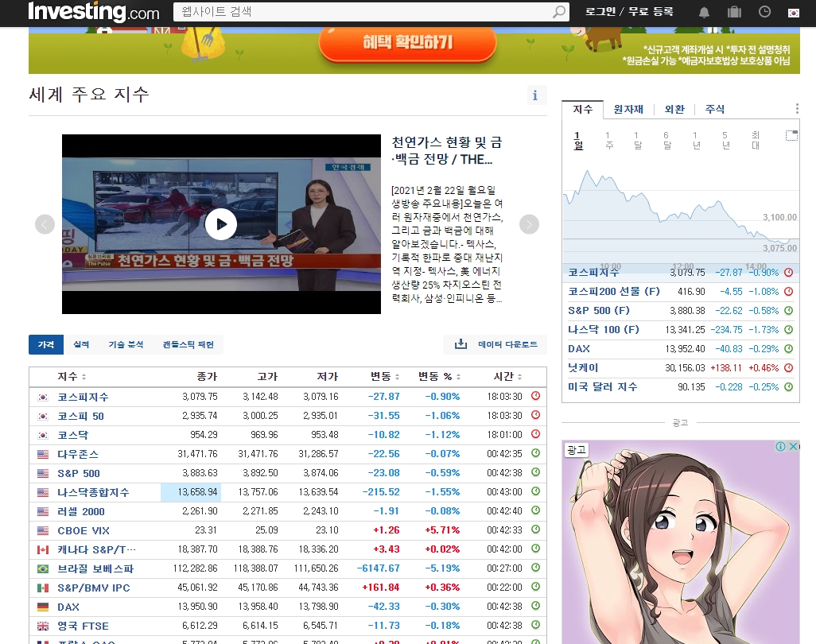The height and width of the screenshot is (644, 816).
Task: Select the sidebar 주식 tab
Action: [x=715, y=109]
